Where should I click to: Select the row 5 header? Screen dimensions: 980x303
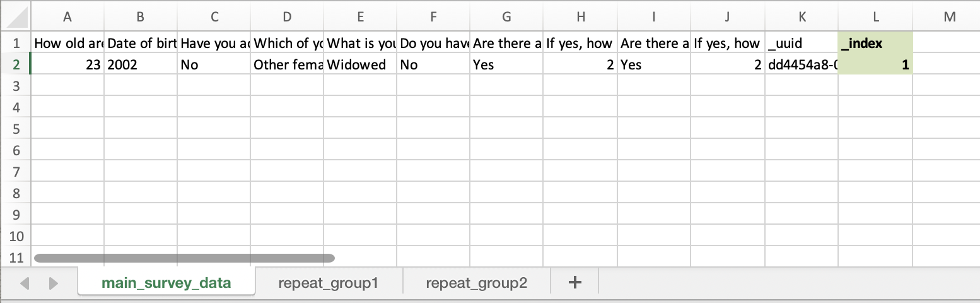coord(16,129)
